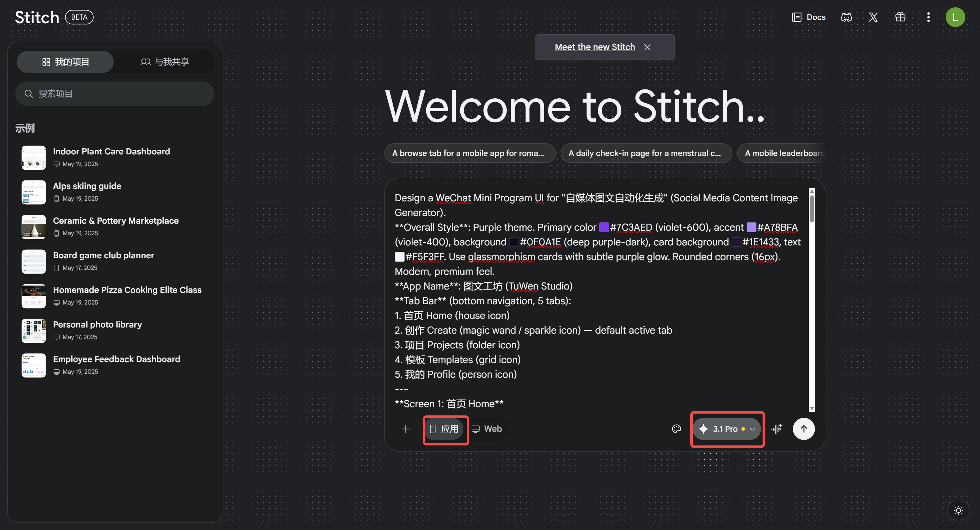Click the plus add attachment icon
This screenshot has width=980, height=530.
tap(405, 429)
